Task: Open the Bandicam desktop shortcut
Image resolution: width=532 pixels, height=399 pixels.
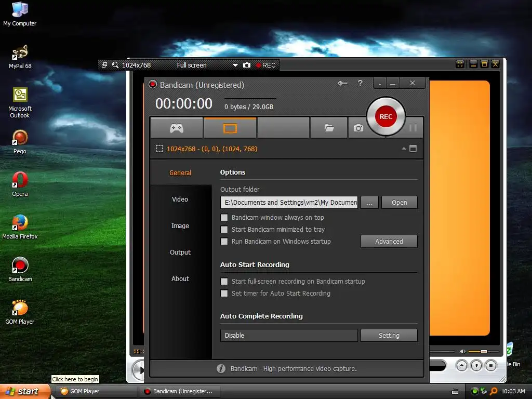Action: [x=20, y=270]
